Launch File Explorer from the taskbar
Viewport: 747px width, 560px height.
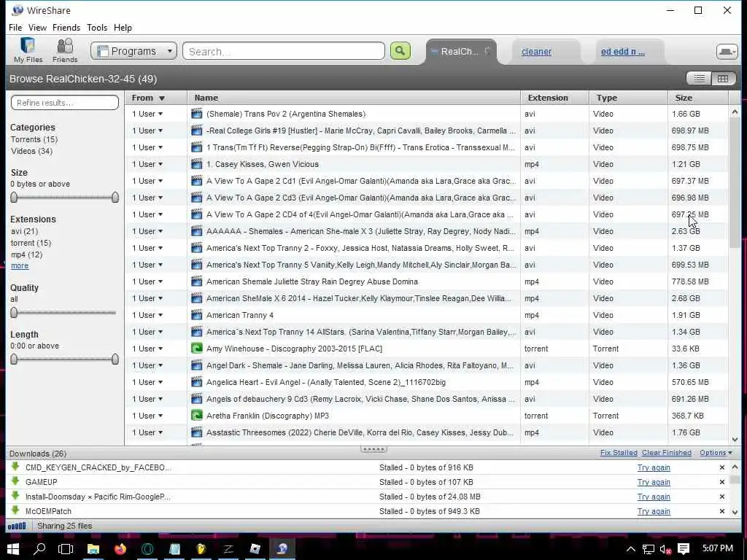[93, 548]
